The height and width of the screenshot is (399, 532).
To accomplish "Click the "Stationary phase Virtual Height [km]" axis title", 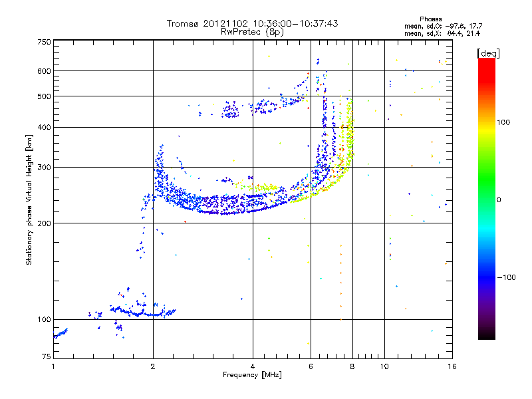I will 29,199.
